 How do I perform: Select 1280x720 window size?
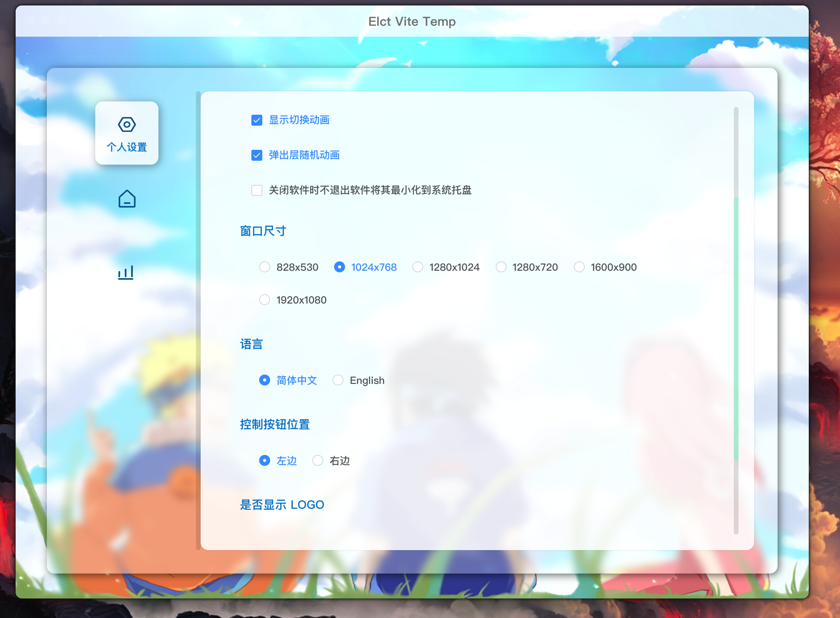pyautogui.click(x=501, y=267)
